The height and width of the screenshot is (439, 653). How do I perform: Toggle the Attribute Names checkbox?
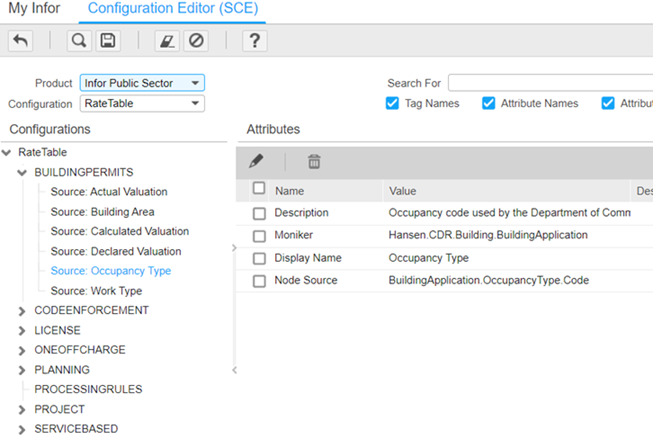tap(488, 103)
